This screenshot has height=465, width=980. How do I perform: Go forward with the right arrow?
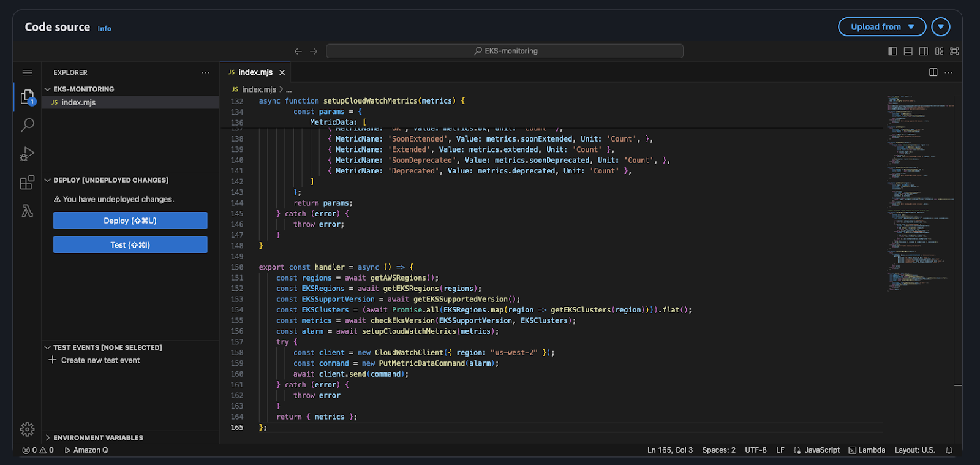click(314, 51)
